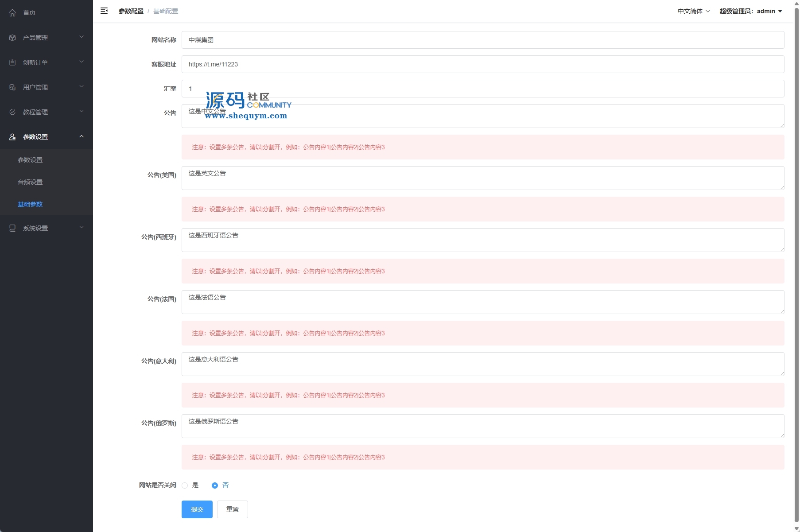This screenshot has width=800, height=532.
Task: Click the 用户管理 icon in sidebar
Action: coord(12,87)
